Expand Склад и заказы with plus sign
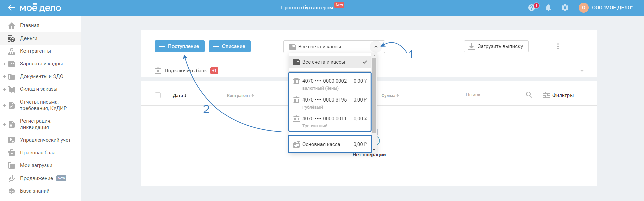Image resolution: width=644 pixels, height=201 pixels. 5,89
